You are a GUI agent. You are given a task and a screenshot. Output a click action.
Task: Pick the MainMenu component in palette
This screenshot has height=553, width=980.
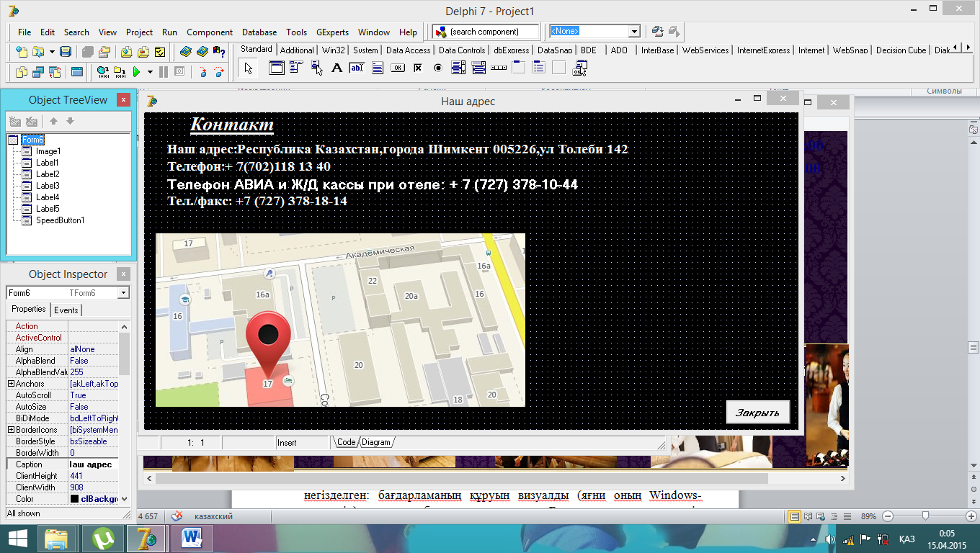click(x=296, y=68)
